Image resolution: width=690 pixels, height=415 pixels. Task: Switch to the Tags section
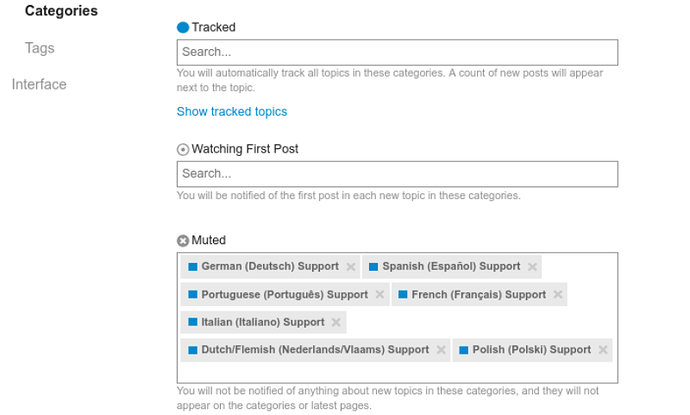click(x=40, y=48)
